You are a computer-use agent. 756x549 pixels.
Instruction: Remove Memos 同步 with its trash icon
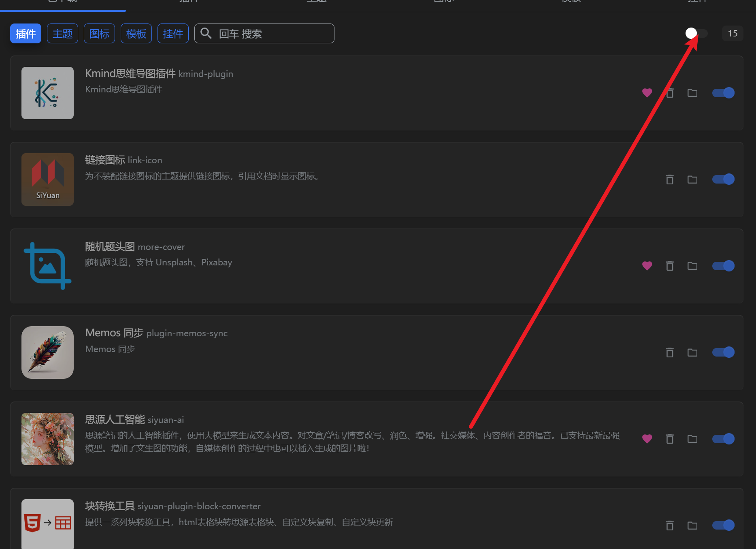[670, 352]
